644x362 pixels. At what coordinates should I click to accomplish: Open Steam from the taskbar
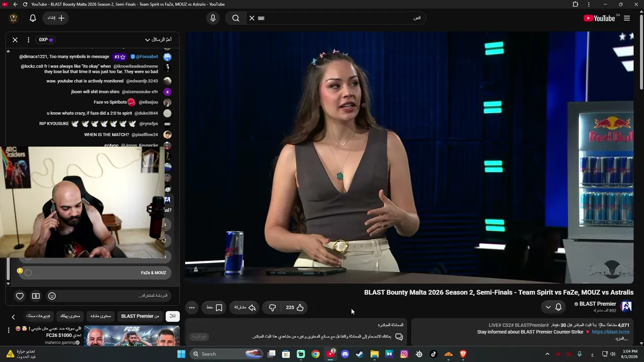click(x=359, y=354)
